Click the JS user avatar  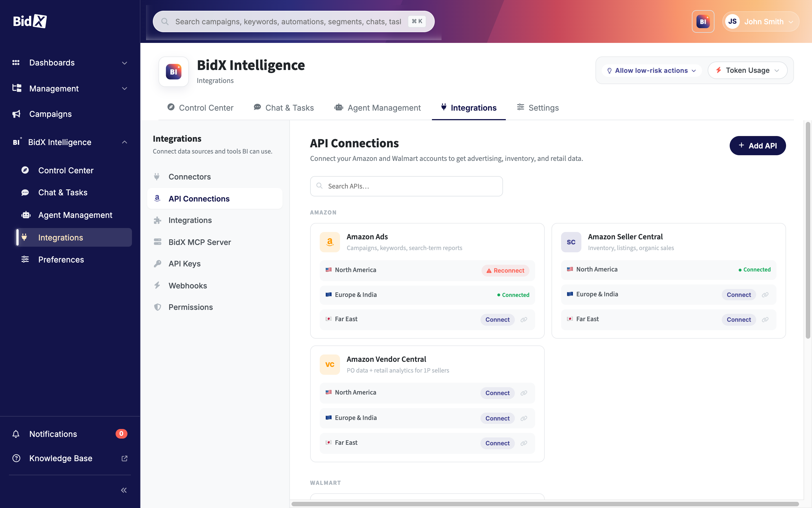tap(732, 21)
